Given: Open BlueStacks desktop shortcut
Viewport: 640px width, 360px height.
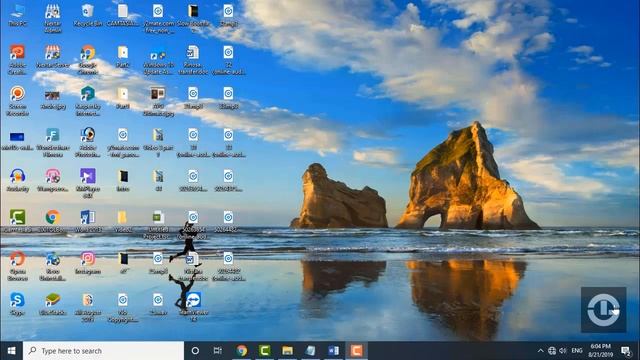Looking at the screenshot, I should [x=53, y=304].
